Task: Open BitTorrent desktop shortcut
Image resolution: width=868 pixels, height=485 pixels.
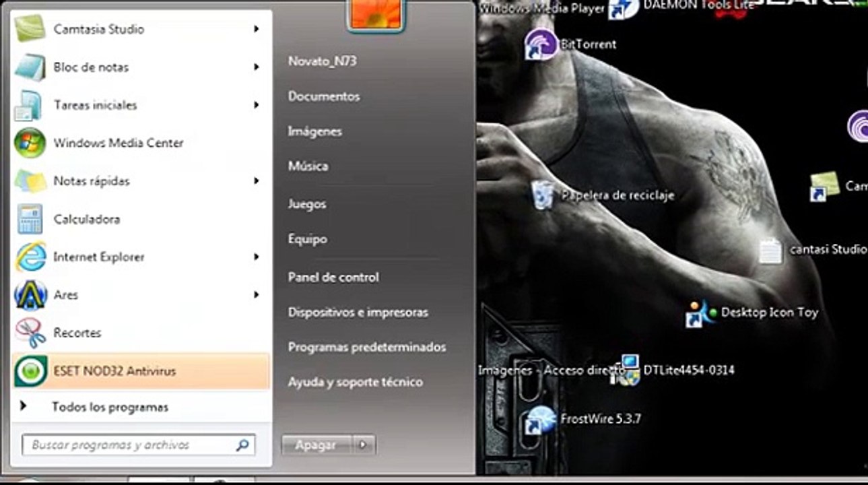Action: (540, 44)
